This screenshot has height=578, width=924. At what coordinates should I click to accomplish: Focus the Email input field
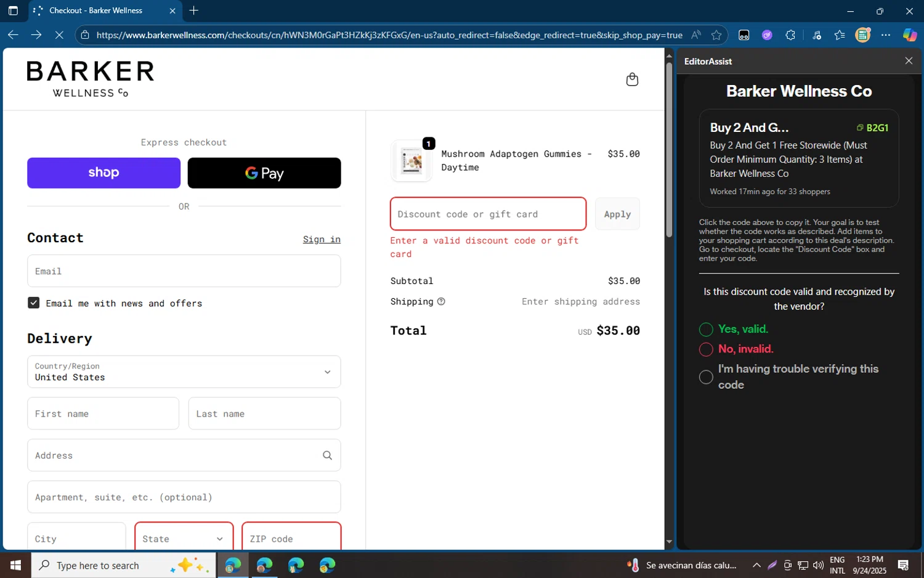[184, 271]
